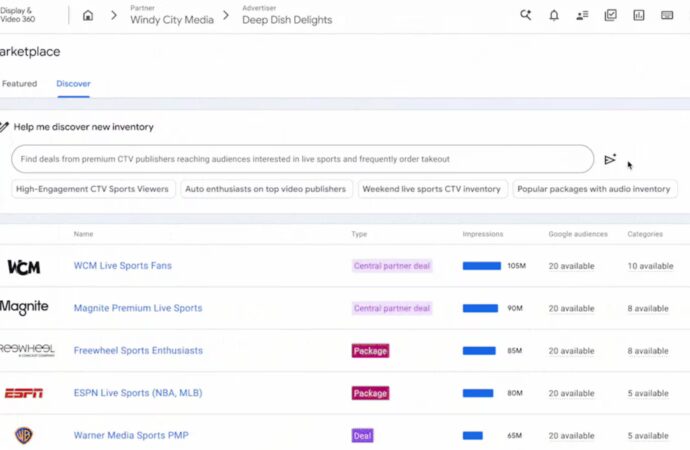Screen dimensions: 690x450
Task: Open the reporting chart icon in header
Action: (639, 15)
